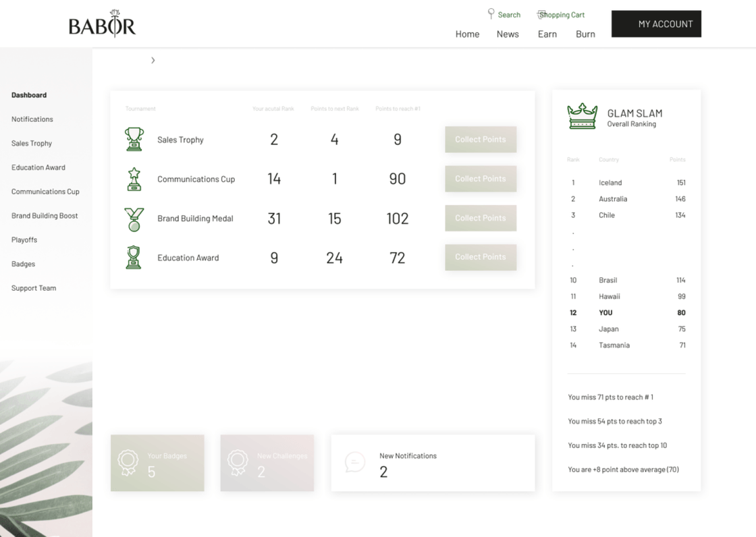Click the Shopping Cart icon
The width and height of the screenshot is (756, 537).
pyautogui.click(x=541, y=14)
